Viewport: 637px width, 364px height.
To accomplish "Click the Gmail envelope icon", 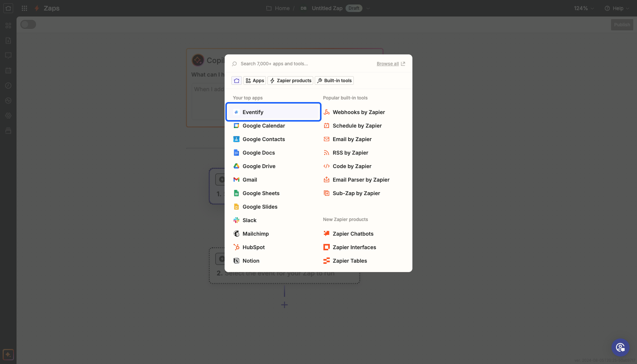I will [236, 180].
